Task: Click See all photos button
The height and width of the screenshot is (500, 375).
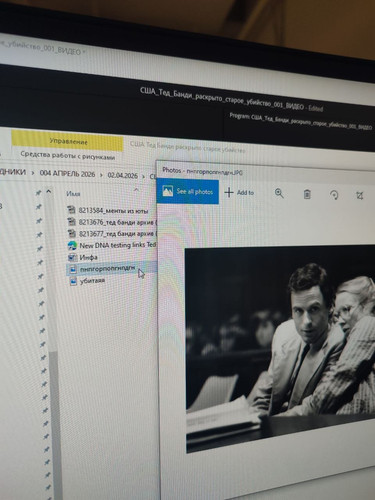Action: coord(188,191)
